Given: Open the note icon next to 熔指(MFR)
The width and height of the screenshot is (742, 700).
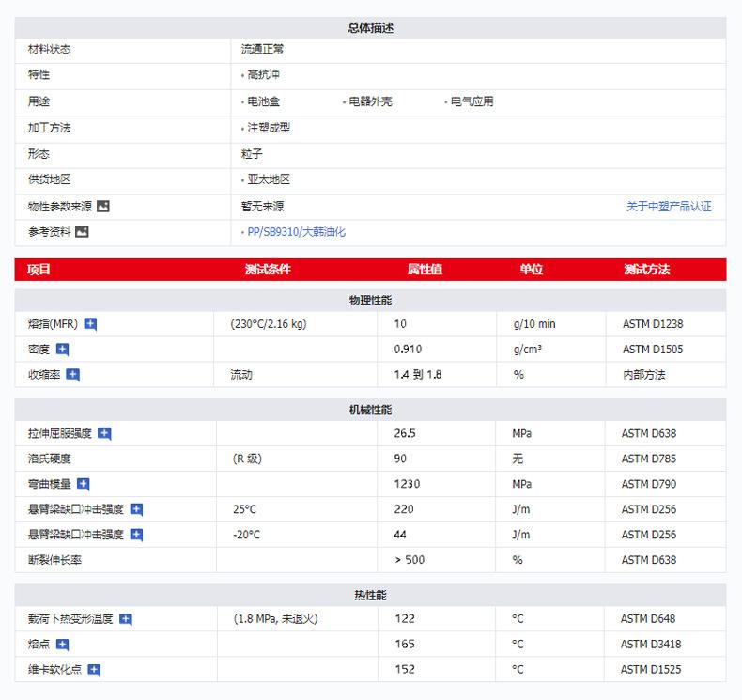Looking at the screenshot, I should tap(90, 324).
